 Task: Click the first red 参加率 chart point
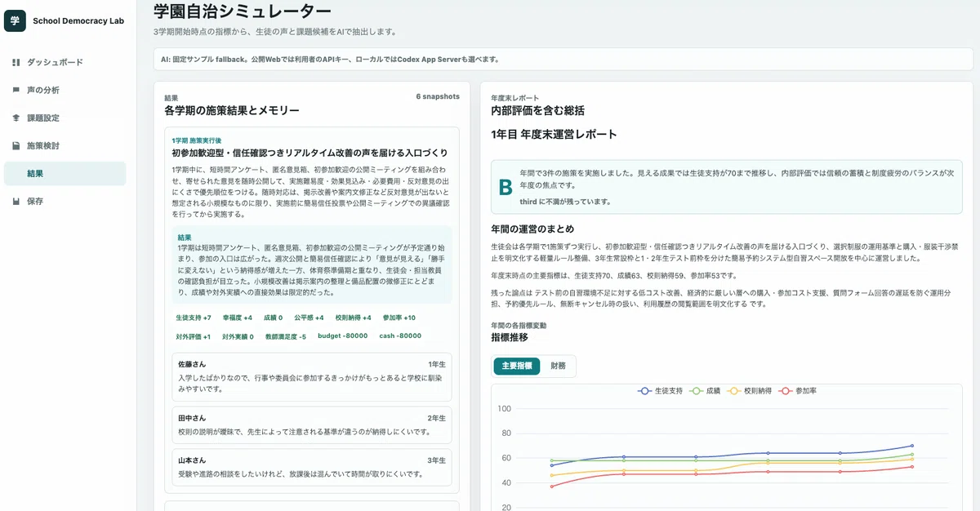pos(551,487)
